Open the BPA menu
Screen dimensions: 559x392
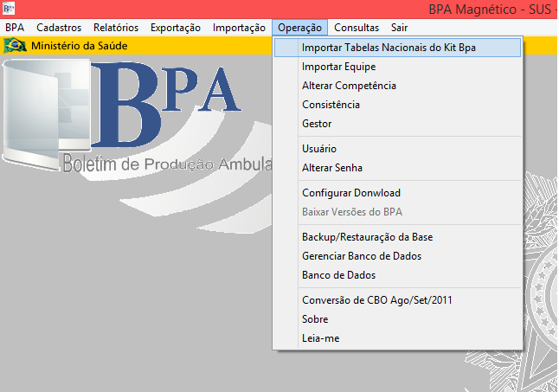point(15,28)
